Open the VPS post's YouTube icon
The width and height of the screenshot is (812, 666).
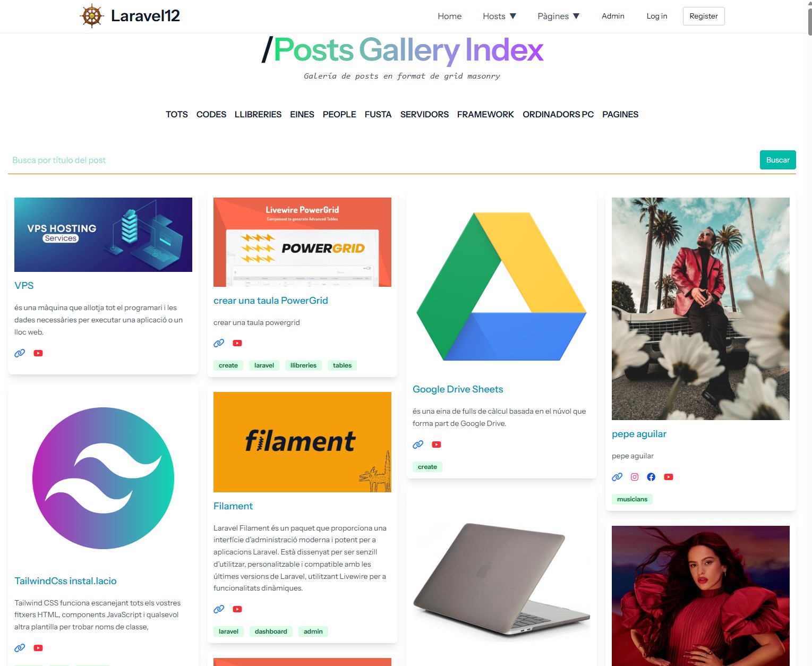(38, 353)
